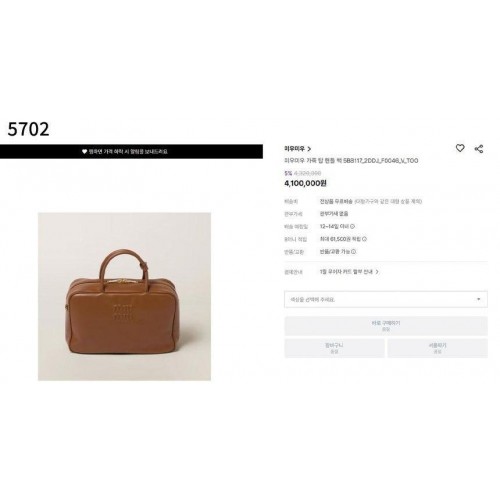Click the info icon next to 61,500 points
This screenshot has height=500, width=500.
364,239
